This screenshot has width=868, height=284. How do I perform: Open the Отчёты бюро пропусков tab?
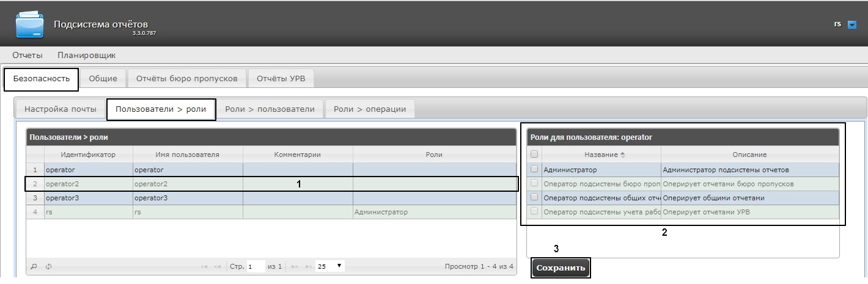[x=186, y=79]
